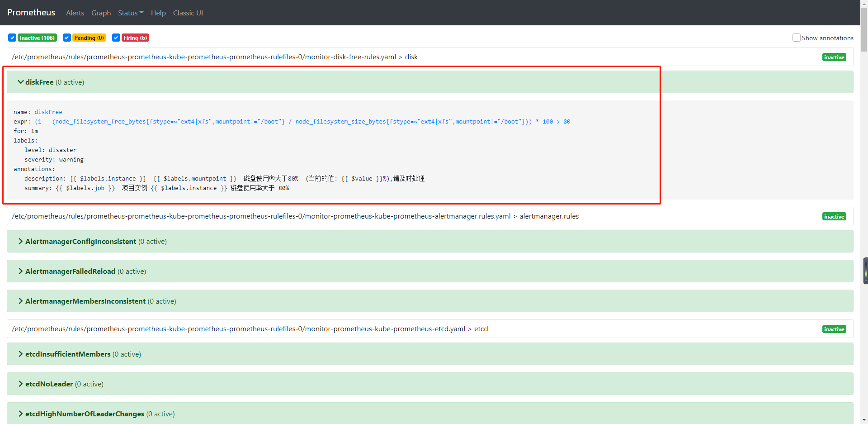
Task: Expand the etcdInsufficientMembers rule
Action: point(430,354)
